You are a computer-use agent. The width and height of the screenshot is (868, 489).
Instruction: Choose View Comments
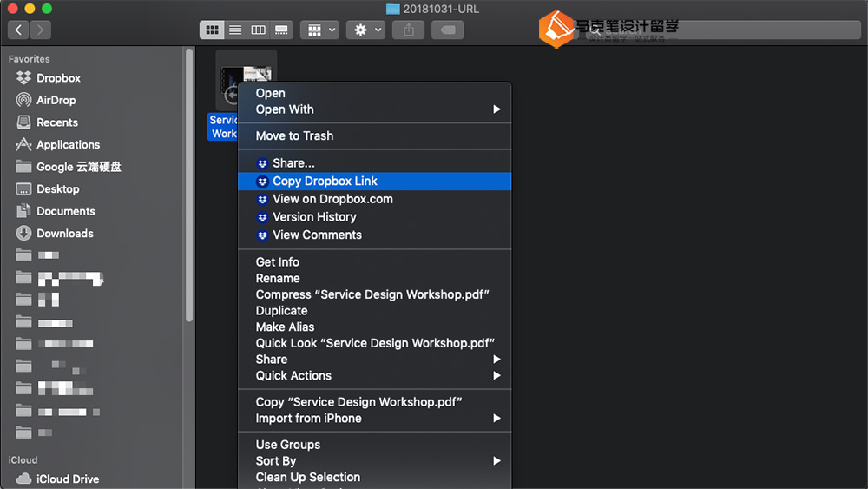374,235
